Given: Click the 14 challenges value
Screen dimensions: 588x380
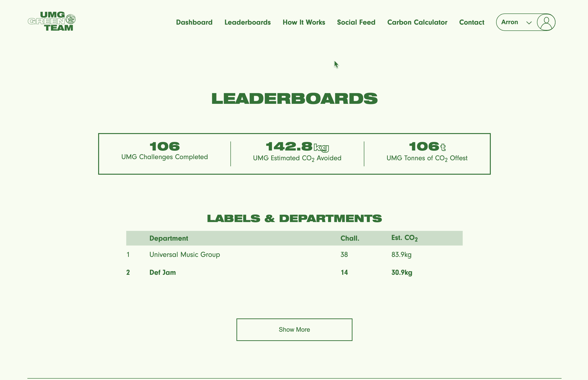Looking at the screenshot, I should coord(344,272).
